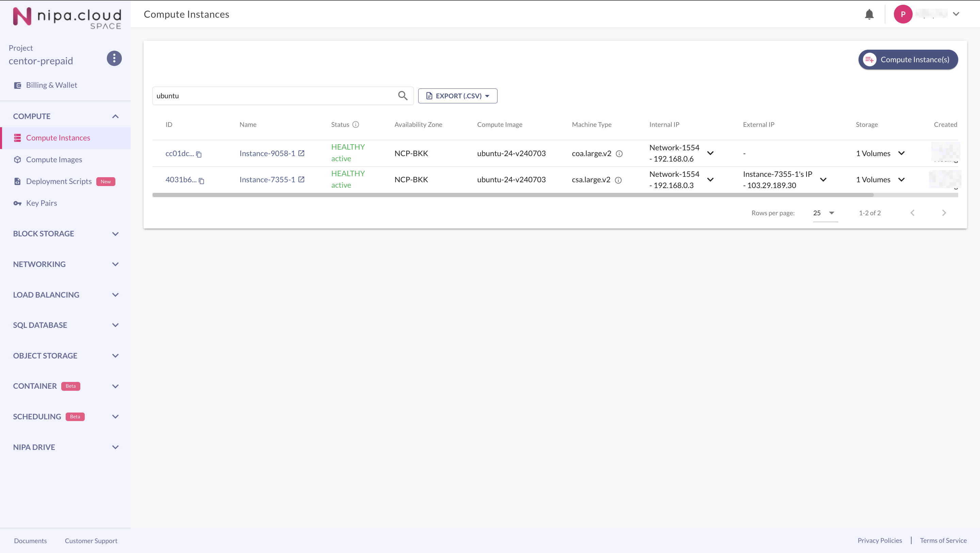Open Instance-9058-1 in a new tab

click(x=301, y=153)
